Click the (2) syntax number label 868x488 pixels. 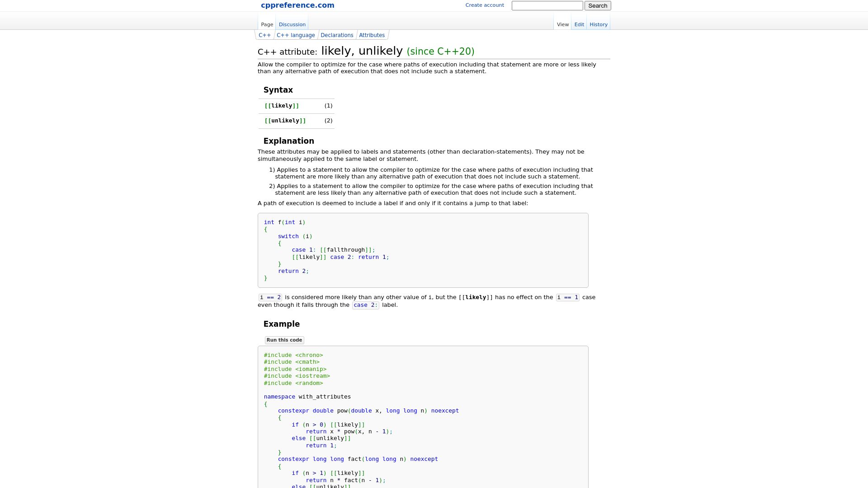pyautogui.click(x=328, y=121)
